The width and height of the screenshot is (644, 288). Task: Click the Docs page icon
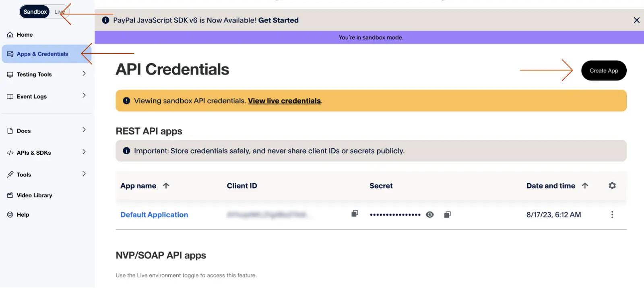click(10, 131)
